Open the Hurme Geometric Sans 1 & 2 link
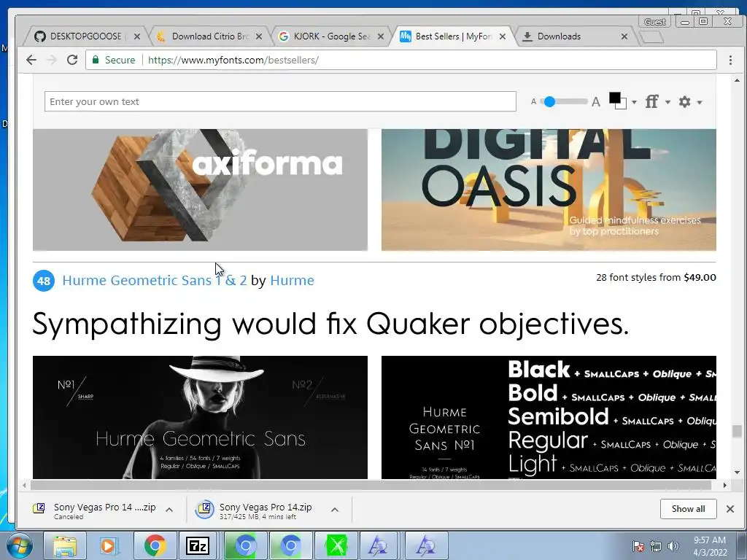This screenshot has width=747, height=560. click(x=155, y=281)
